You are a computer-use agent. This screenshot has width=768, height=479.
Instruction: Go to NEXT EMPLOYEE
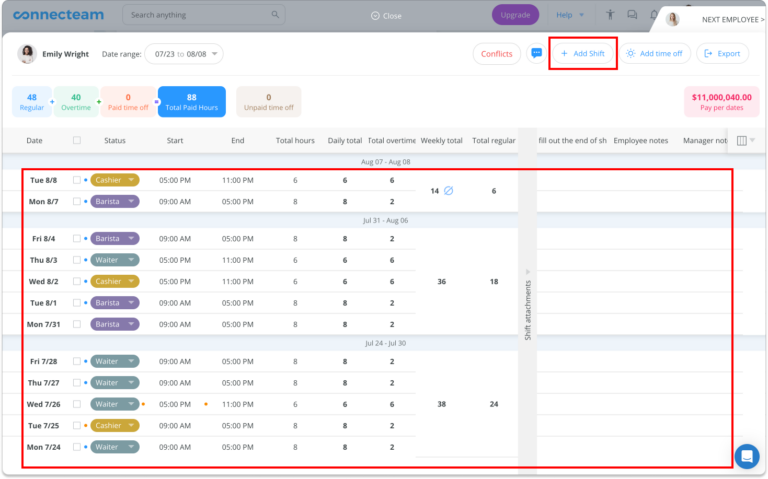coord(733,20)
